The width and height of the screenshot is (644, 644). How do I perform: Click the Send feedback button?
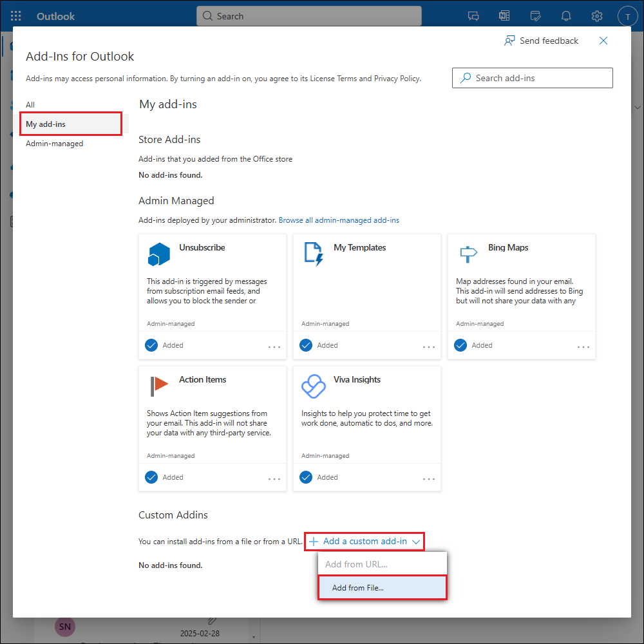pos(541,41)
